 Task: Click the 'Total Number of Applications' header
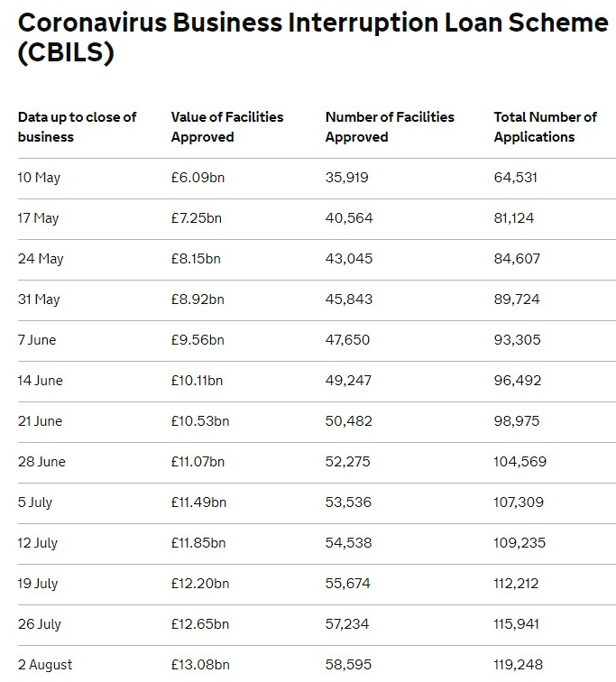(545, 127)
